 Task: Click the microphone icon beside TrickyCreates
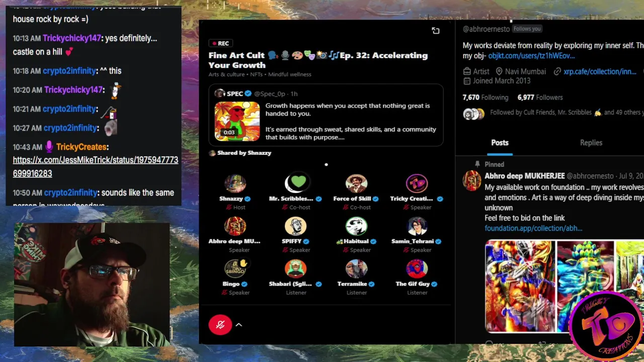[x=49, y=147]
